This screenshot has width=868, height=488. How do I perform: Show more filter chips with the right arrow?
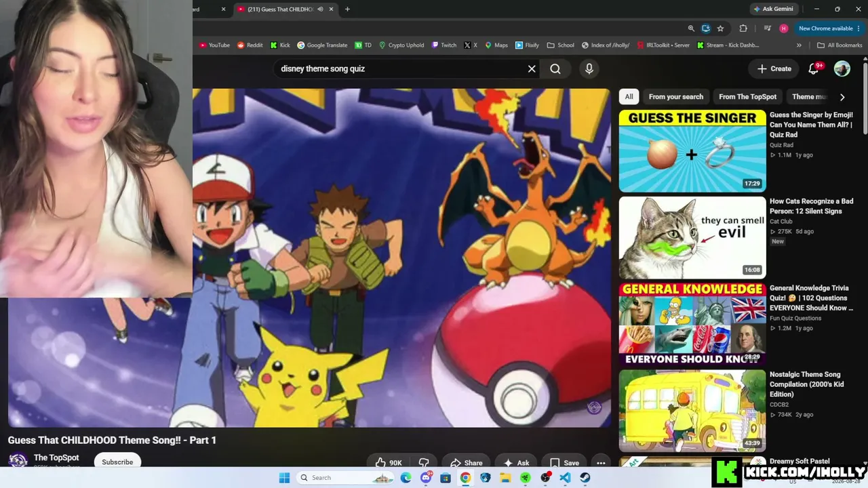coord(842,97)
